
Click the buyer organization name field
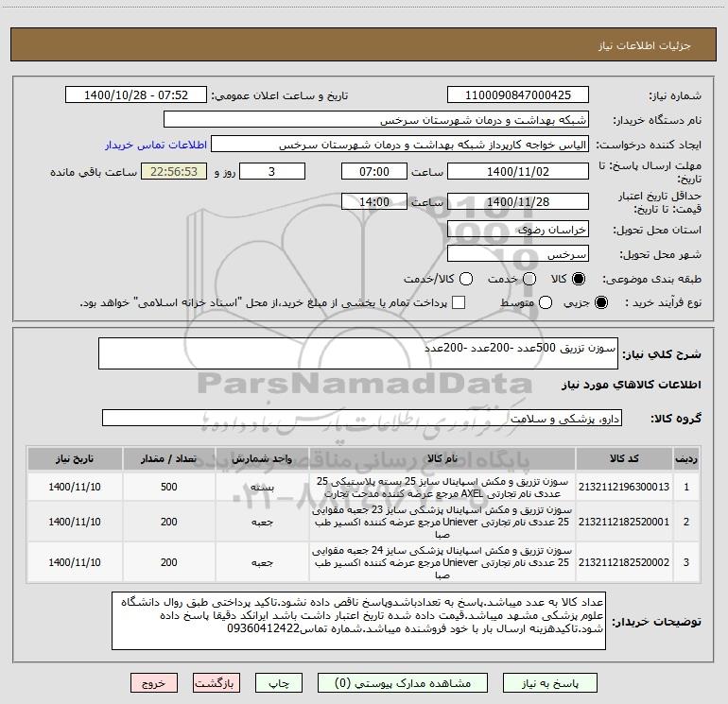(376, 120)
